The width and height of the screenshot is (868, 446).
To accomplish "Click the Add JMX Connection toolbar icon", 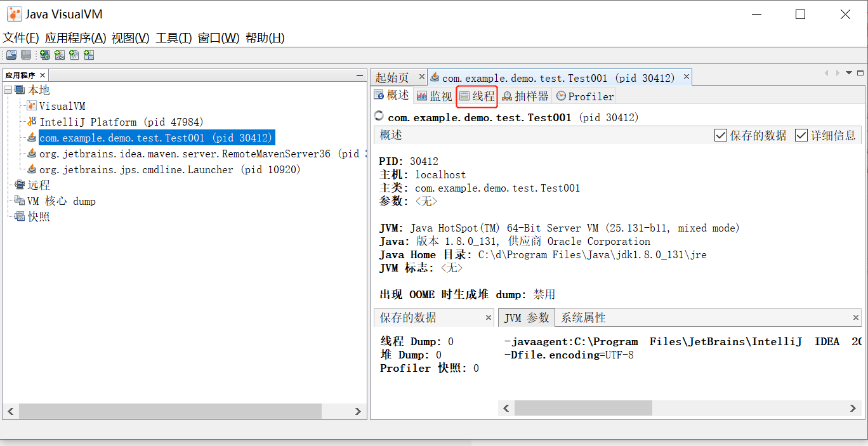I will (60, 55).
